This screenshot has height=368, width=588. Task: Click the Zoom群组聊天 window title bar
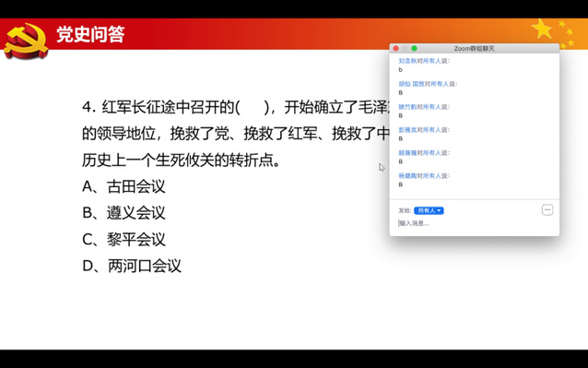click(x=475, y=48)
